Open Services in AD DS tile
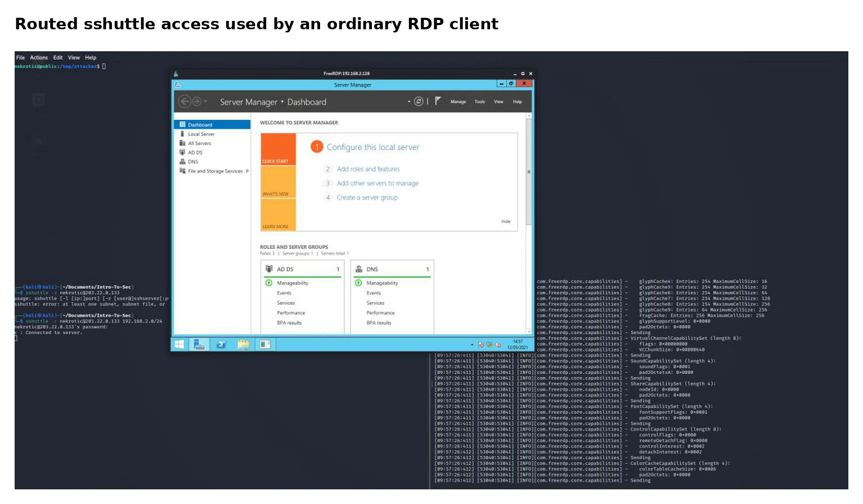Screen dimensions: 863x504 click(286, 303)
